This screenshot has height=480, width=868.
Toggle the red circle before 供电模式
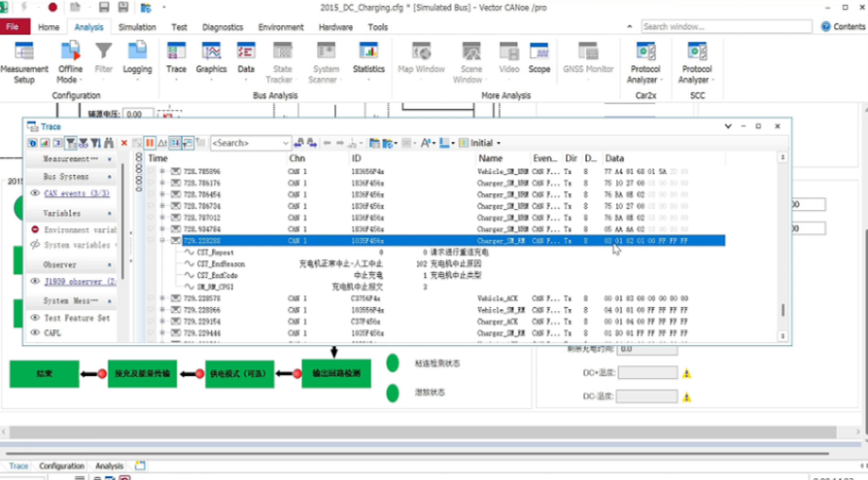click(200, 374)
